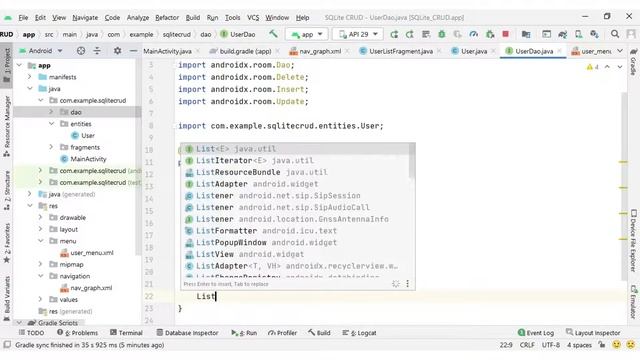Collapse the entities package
The image size is (640, 360).
tap(51, 124)
